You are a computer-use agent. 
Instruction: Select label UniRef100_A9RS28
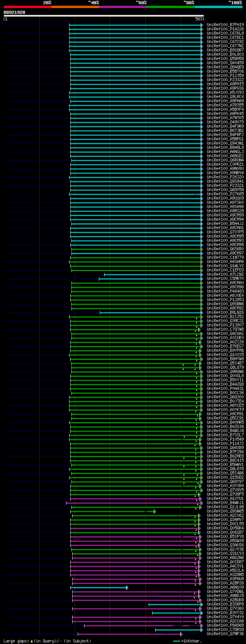click(225, 211)
